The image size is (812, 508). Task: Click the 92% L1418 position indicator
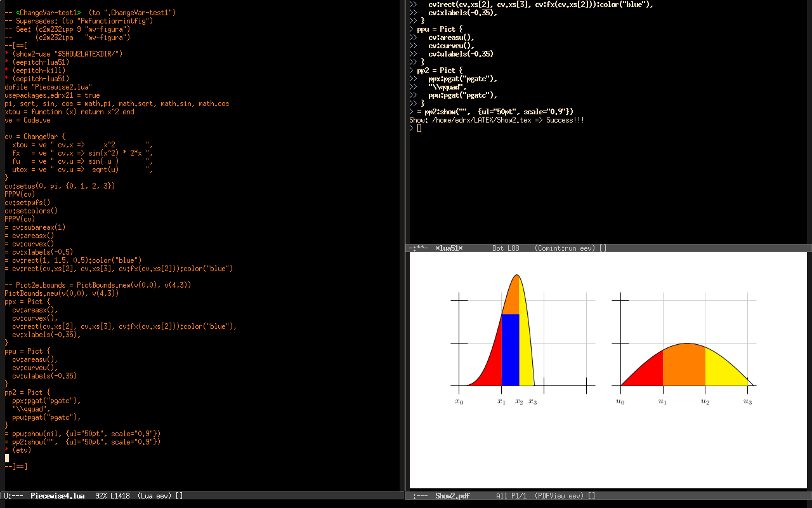click(x=113, y=496)
